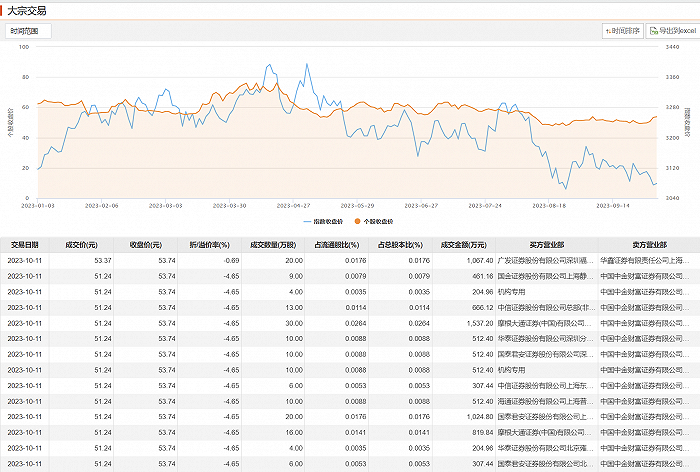
Task: Click the 交易日期 column header
Action: point(25,243)
